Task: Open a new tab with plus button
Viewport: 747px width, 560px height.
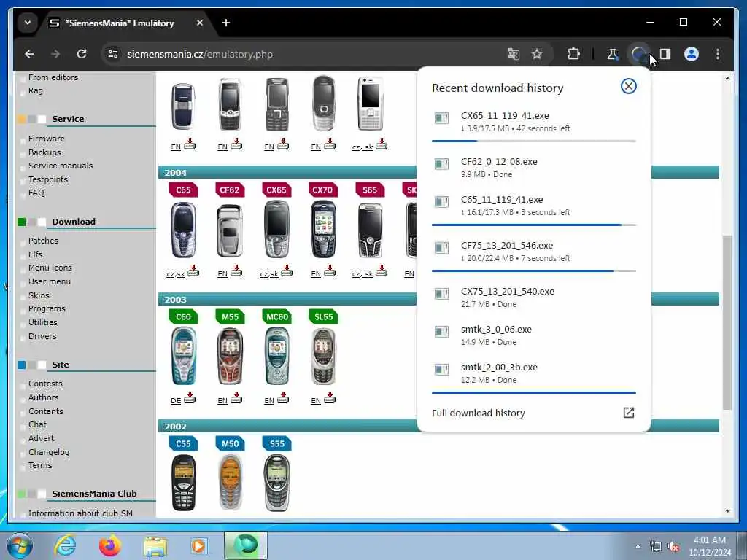Action: [226, 23]
